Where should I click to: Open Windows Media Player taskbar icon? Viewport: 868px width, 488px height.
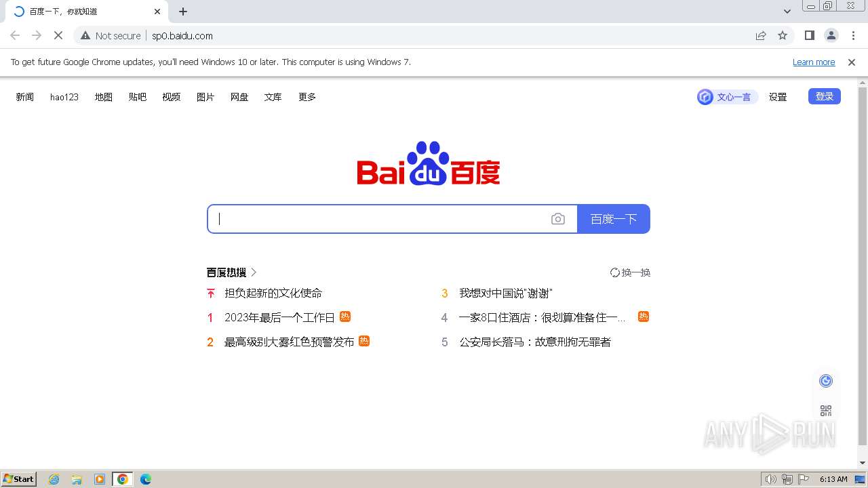coord(100,479)
